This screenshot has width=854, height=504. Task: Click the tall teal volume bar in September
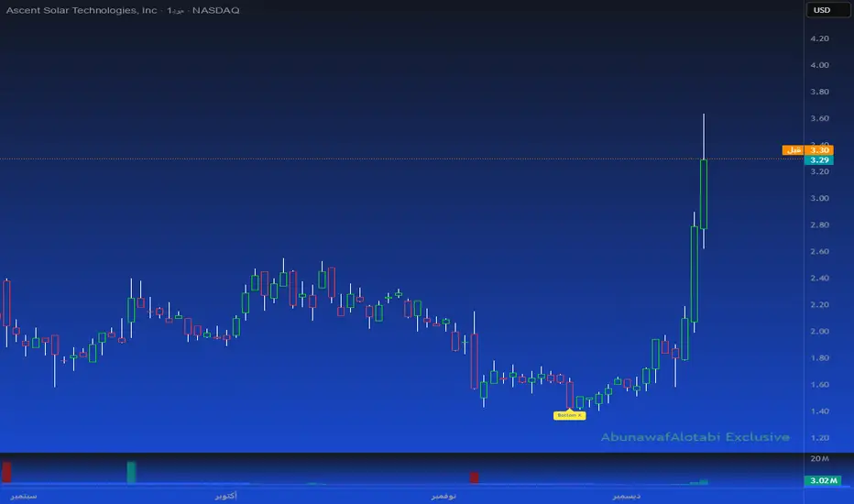coord(131,473)
